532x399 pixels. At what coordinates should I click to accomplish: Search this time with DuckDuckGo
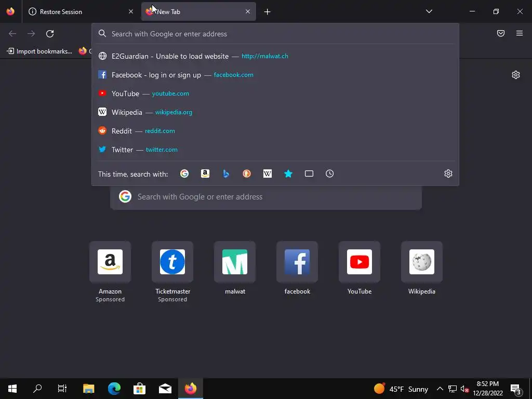247,174
